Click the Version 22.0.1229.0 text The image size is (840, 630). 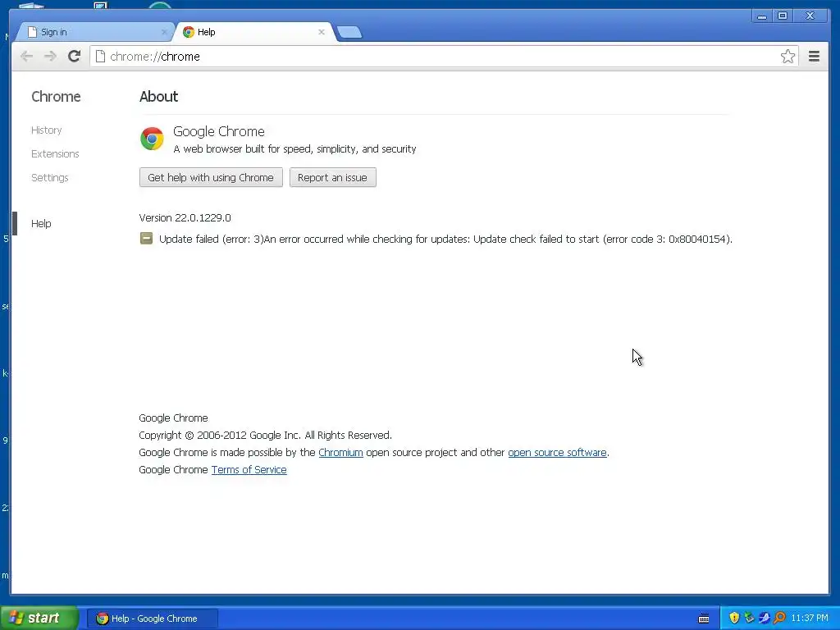coord(185,218)
